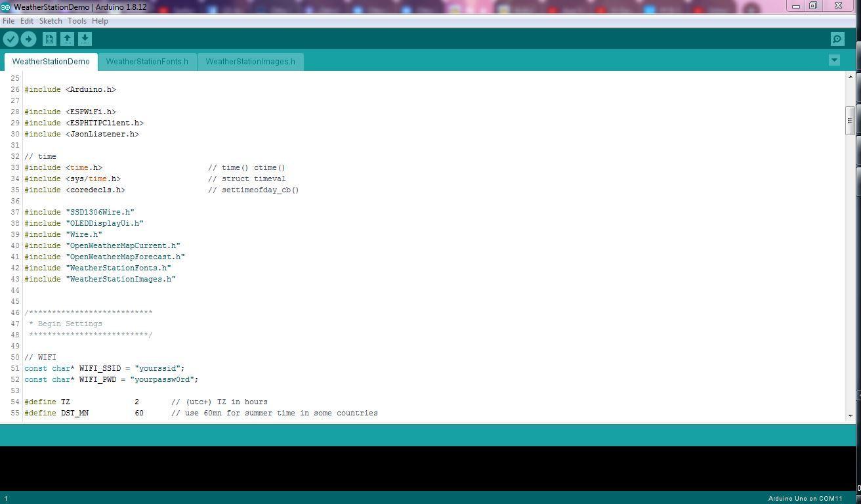Open a sketch with the Open icon
Image resolution: width=861 pixels, height=504 pixels.
click(x=67, y=39)
